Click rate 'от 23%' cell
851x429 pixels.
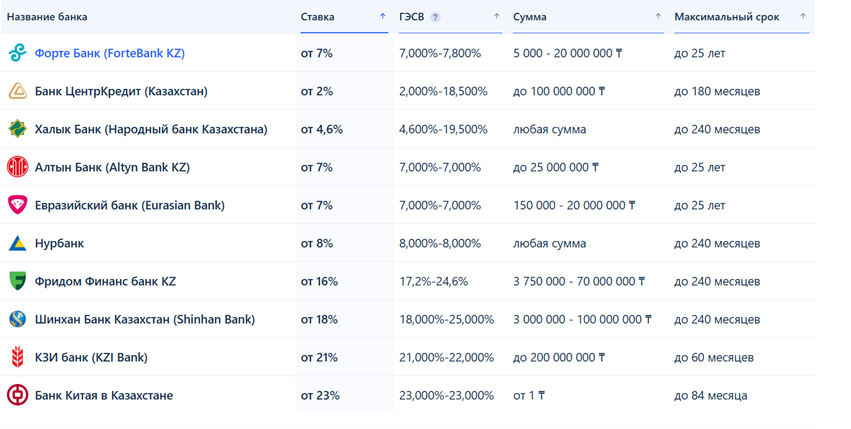point(320,395)
